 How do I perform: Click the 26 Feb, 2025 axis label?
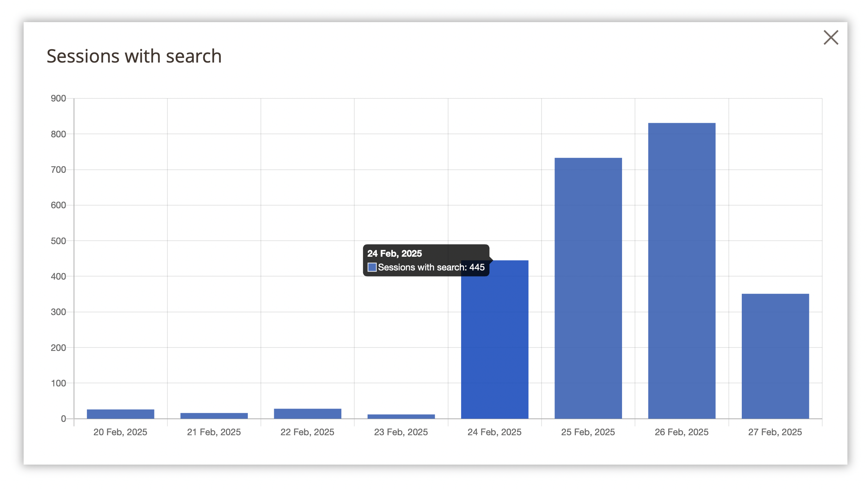coord(681,432)
